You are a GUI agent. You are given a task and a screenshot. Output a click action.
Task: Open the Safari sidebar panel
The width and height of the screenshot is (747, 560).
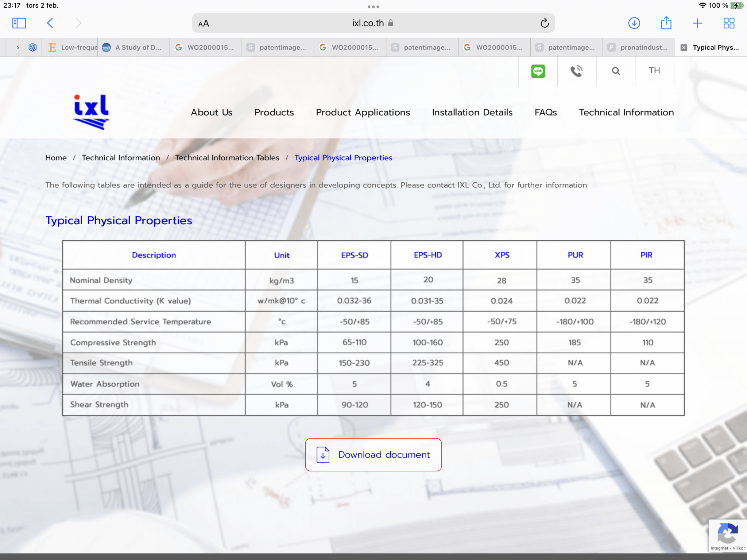coord(19,23)
